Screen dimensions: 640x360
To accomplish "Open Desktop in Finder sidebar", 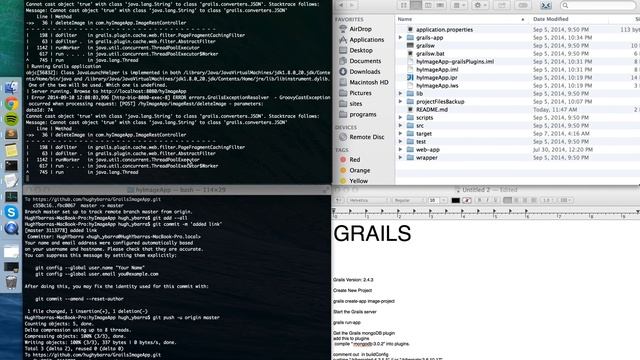I will [361, 50].
